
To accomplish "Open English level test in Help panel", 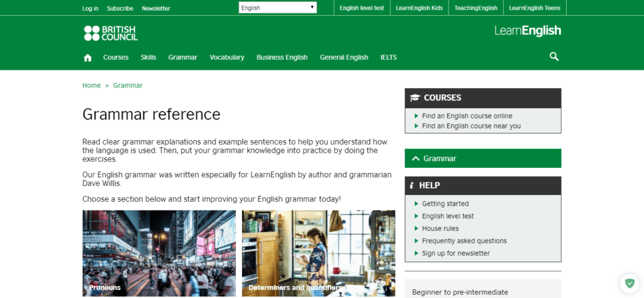I will [448, 216].
